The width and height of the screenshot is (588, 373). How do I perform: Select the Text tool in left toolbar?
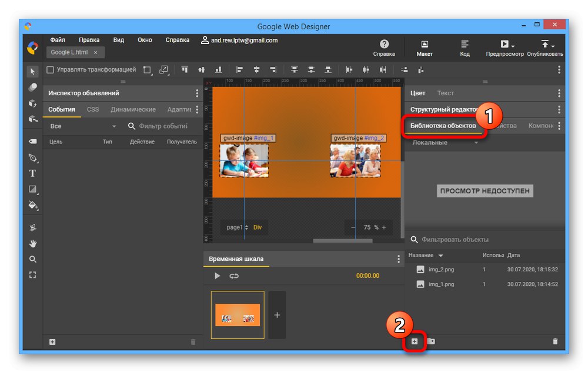click(x=33, y=173)
